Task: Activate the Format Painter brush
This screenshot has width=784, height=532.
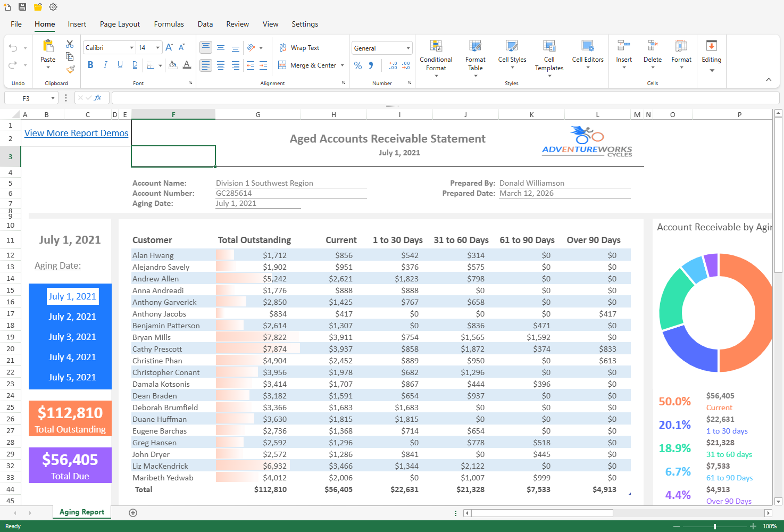Action: pyautogui.click(x=71, y=69)
